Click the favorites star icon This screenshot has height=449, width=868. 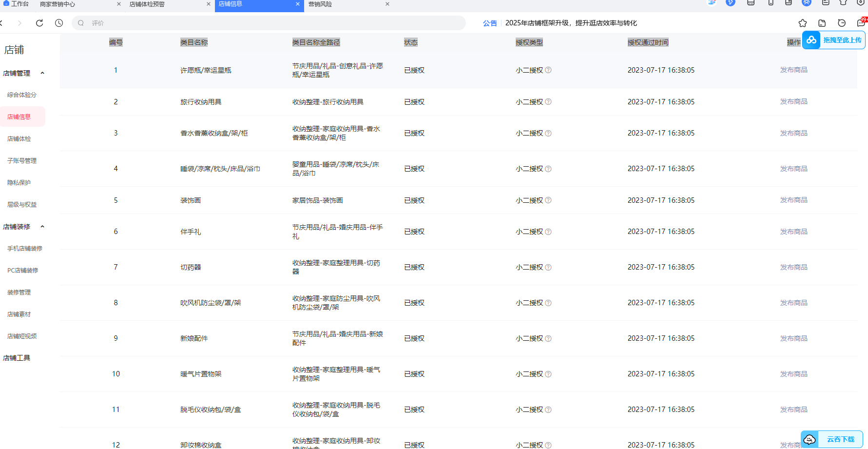point(803,23)
